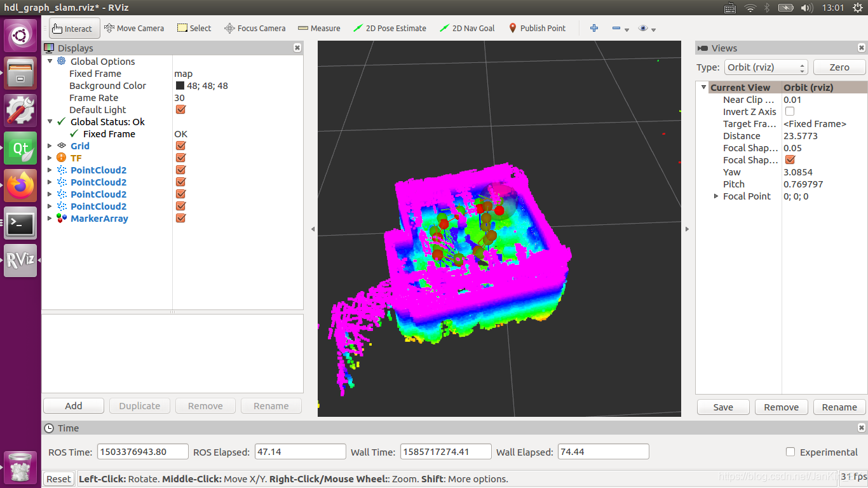
Task: Click the ROS Time input field
Action: tap(142, 451)
